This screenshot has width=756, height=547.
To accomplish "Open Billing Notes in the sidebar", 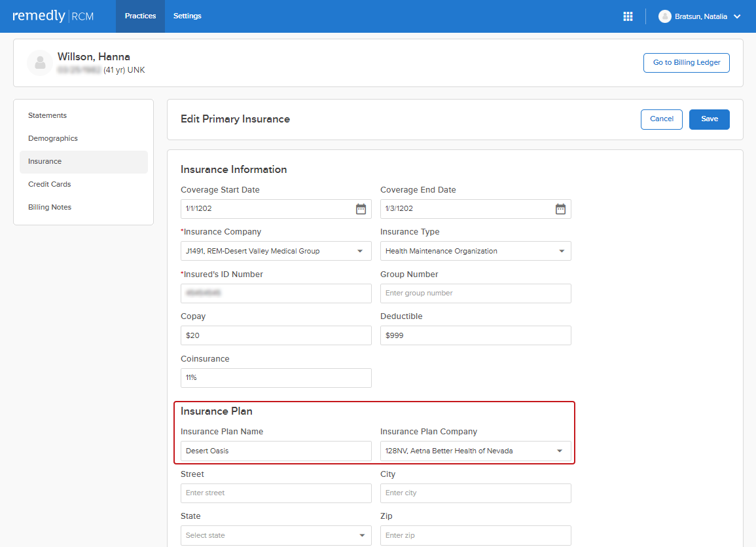I will (x=83, y=208).
